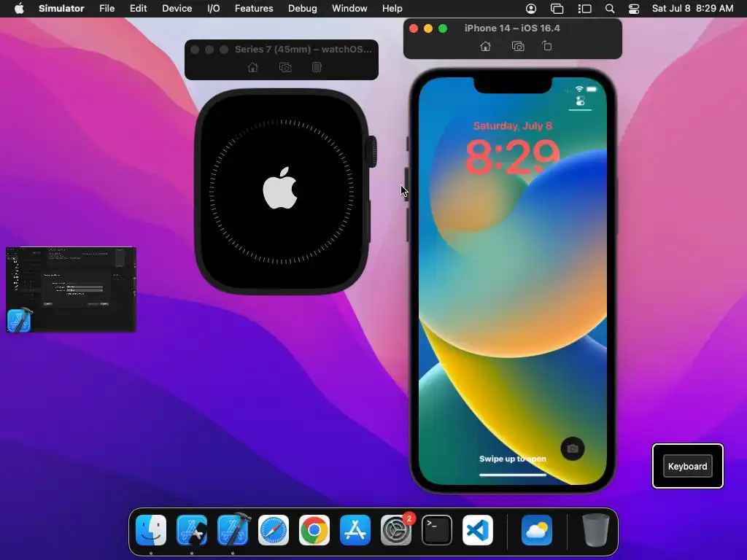Open System Preferences with badge in the Dock

pyautogui.click(x=396, y=529)
